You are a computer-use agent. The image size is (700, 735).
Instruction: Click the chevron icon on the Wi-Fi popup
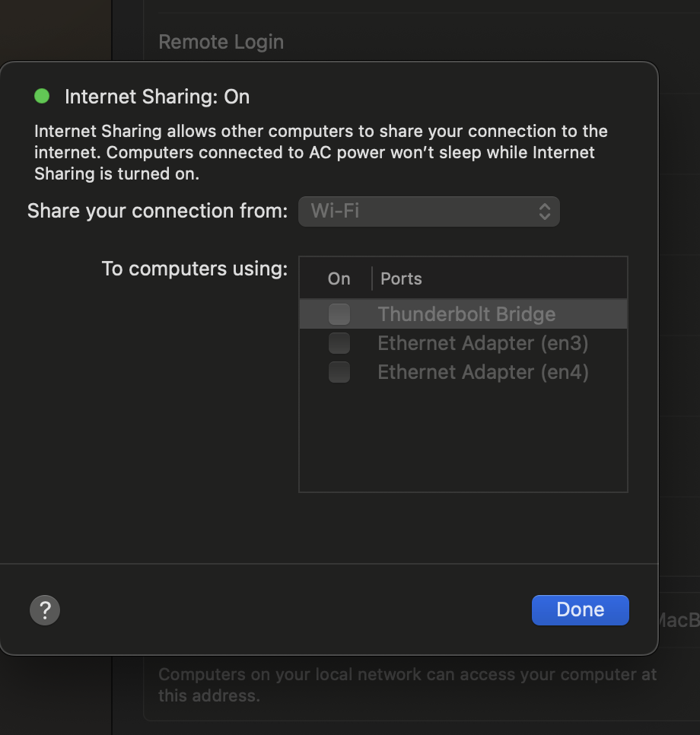pos(545,211)
